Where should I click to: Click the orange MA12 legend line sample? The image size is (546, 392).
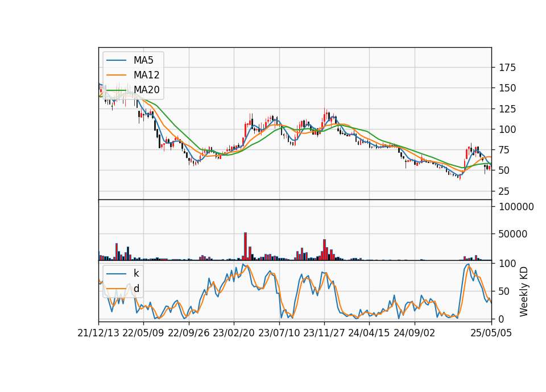tap(116, 75)
